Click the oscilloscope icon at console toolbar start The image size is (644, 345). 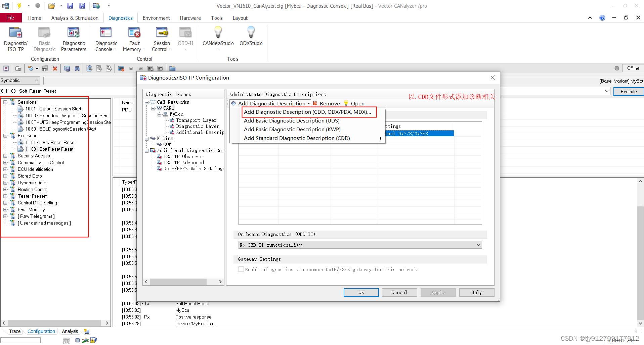pos(6,68)
